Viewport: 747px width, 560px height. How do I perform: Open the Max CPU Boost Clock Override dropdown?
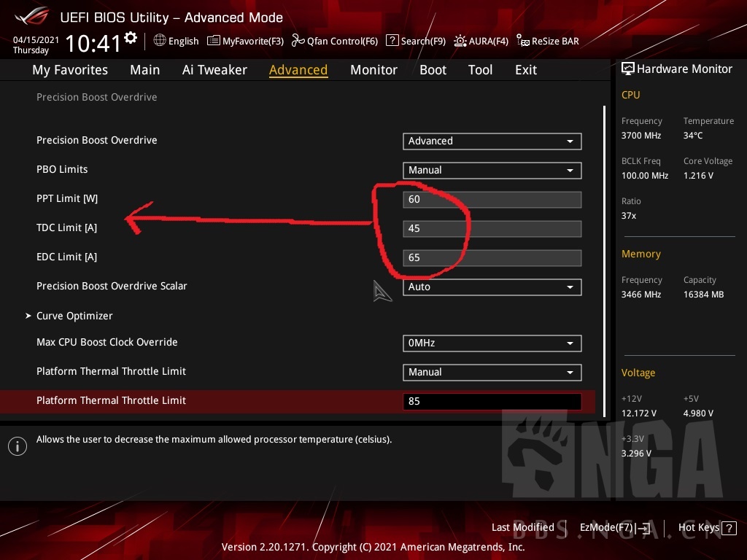tap(492, 343)
